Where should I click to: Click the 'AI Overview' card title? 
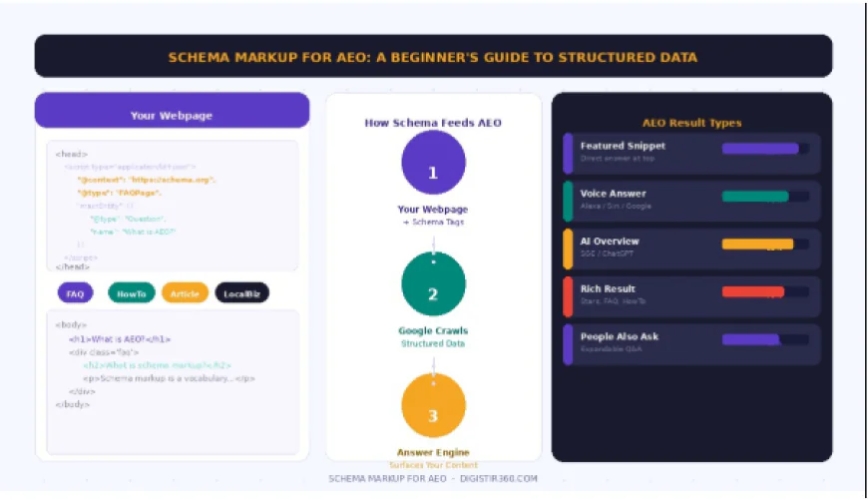point(610,241)
